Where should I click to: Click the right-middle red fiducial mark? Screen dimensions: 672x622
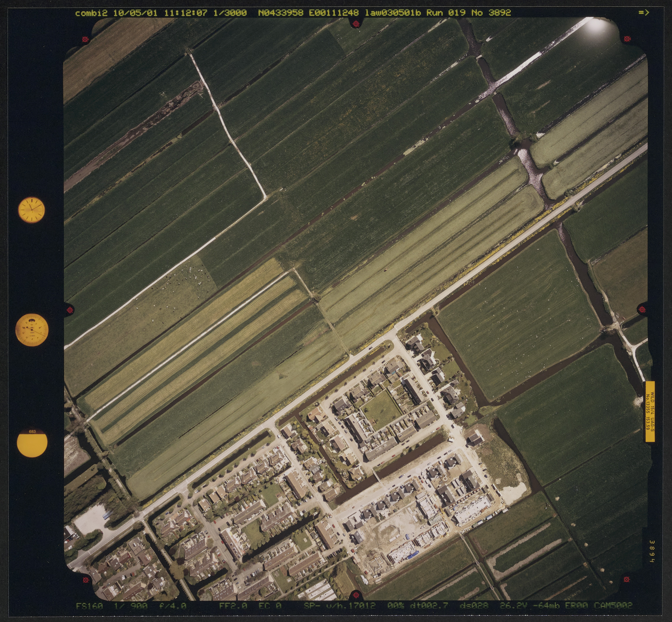coord(642,309)
